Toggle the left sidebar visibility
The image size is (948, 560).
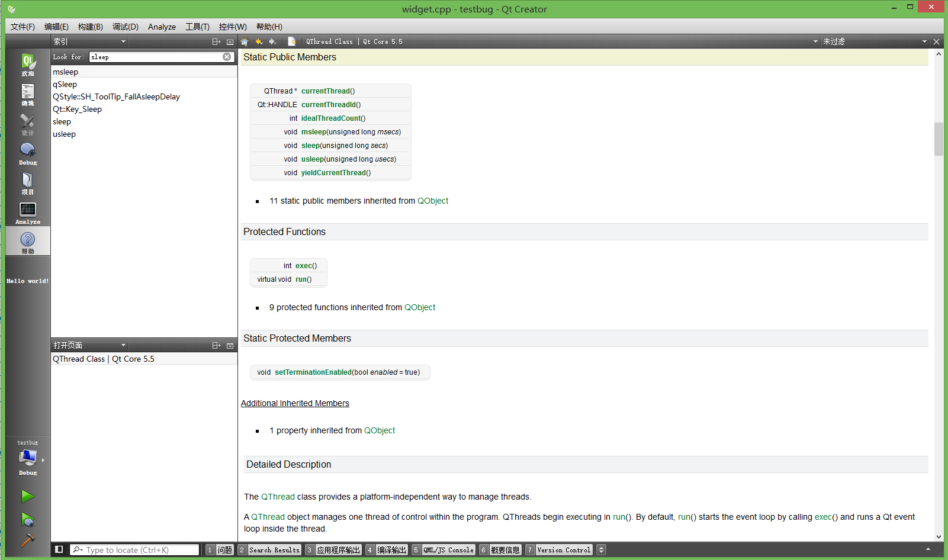(x=59, y=549)
